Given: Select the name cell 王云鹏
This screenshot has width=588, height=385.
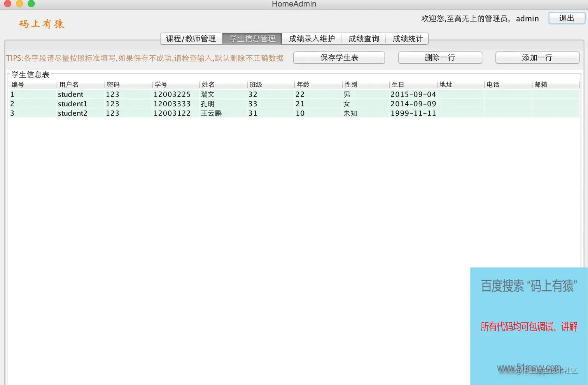Looking at the screenshot, I should [223, 113].
